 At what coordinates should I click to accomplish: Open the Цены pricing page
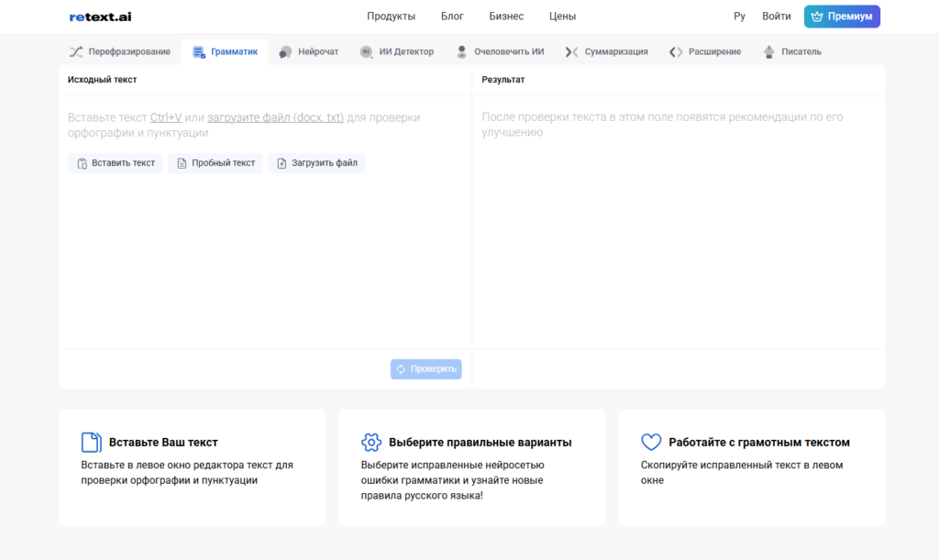(562, 16)
